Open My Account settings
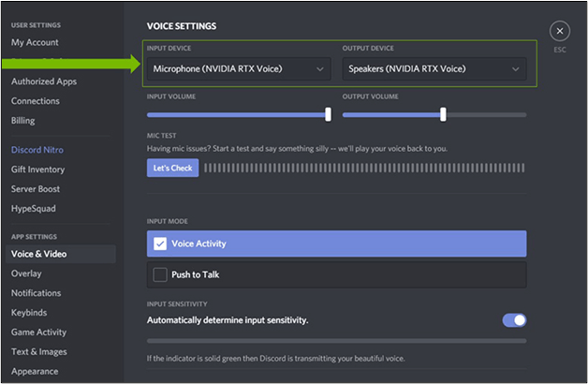The image size is (588, 384). tap(35, 42)
